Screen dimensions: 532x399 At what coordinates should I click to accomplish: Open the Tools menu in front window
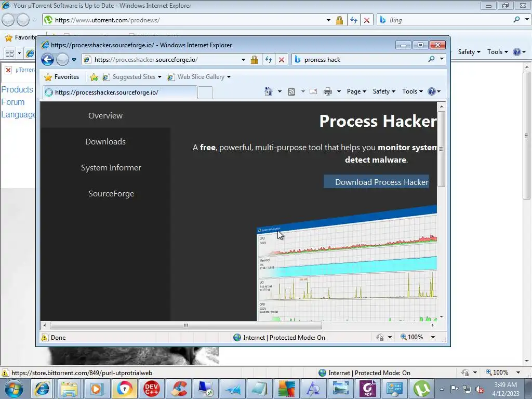pyautogui.click(x=412, y=91)
